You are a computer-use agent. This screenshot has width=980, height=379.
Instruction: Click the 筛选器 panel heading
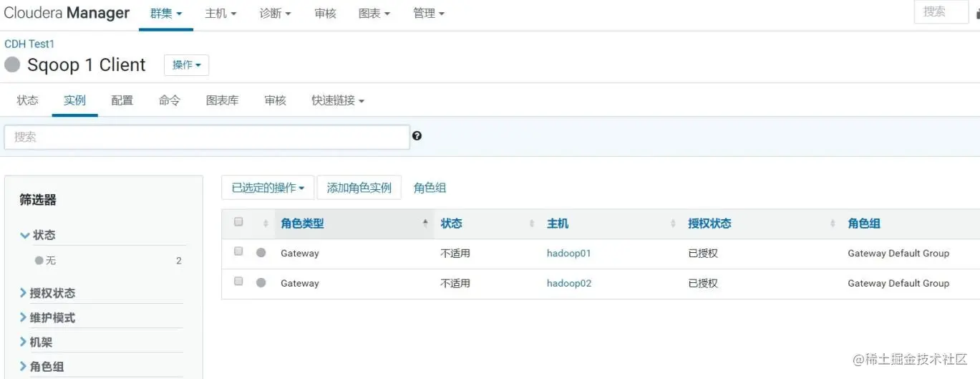click(38, 200)
